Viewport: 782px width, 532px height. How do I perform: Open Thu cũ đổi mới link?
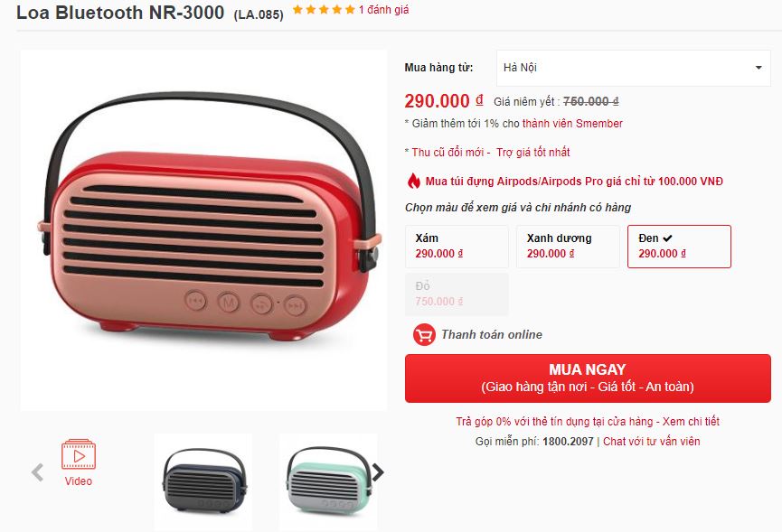pos(448,153)
